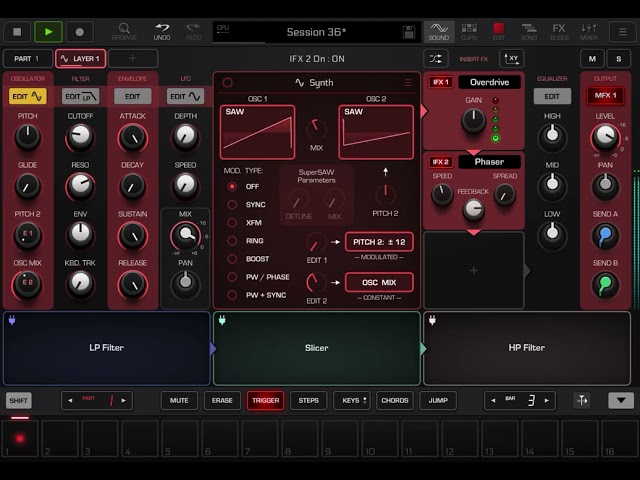Open the FX Buses tab
The width and height of the screenshot is (640, 480).
click(x=559, y=32)
